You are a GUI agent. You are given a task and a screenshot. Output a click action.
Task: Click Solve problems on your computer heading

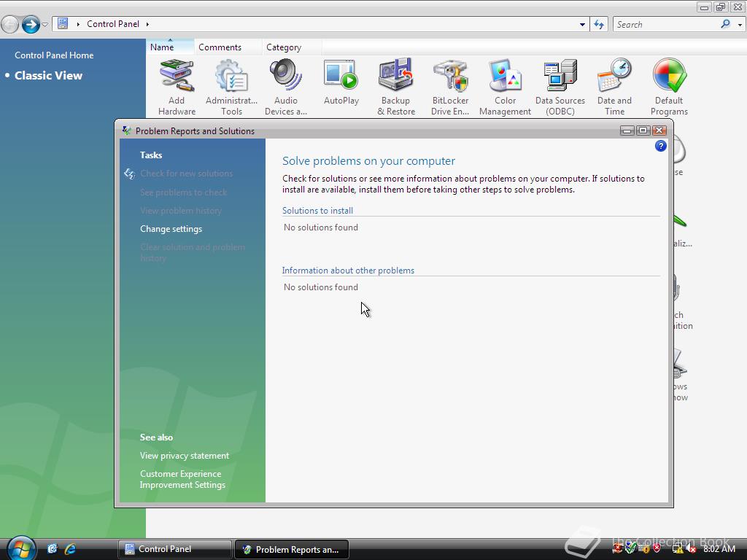click(368, 161)
